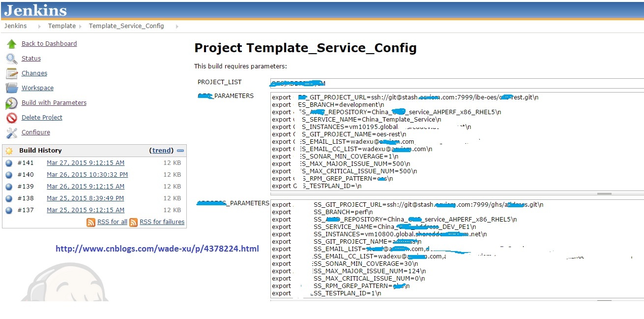Click the PROJECT_LIST parameter label
The image size is (644, 319).
click(x=220, y=82)
